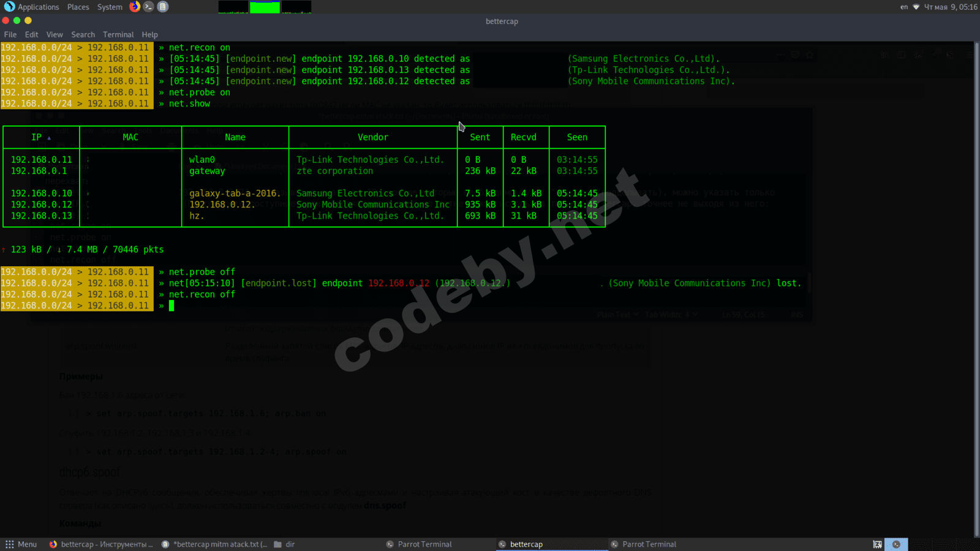
Task: Open the text editor launcher in top panel
Action: coord(163,7)
